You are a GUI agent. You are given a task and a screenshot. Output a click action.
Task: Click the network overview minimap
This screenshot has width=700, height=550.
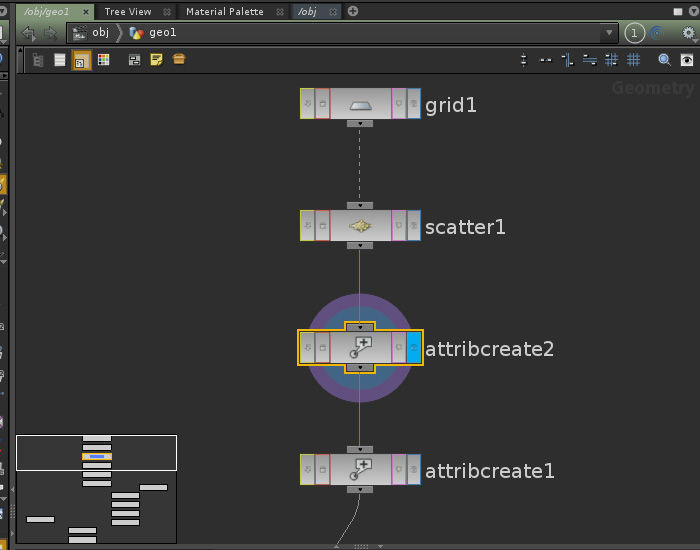(97, 490)
